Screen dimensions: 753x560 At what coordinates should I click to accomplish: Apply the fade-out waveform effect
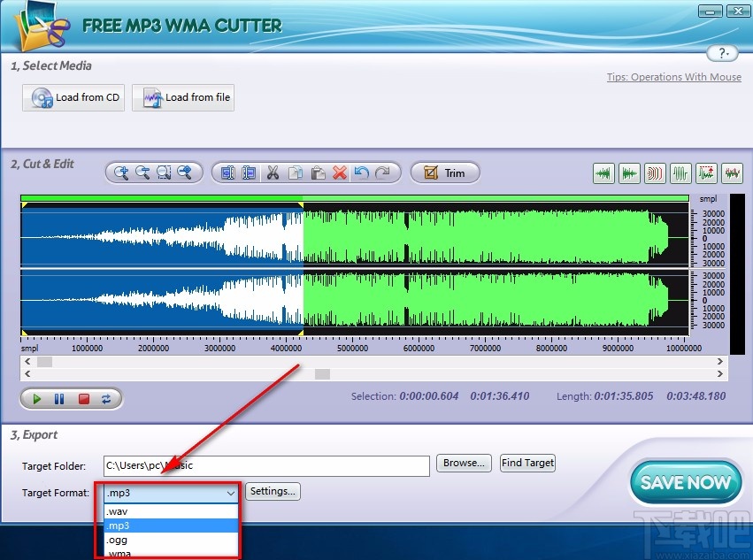[630, 173]
